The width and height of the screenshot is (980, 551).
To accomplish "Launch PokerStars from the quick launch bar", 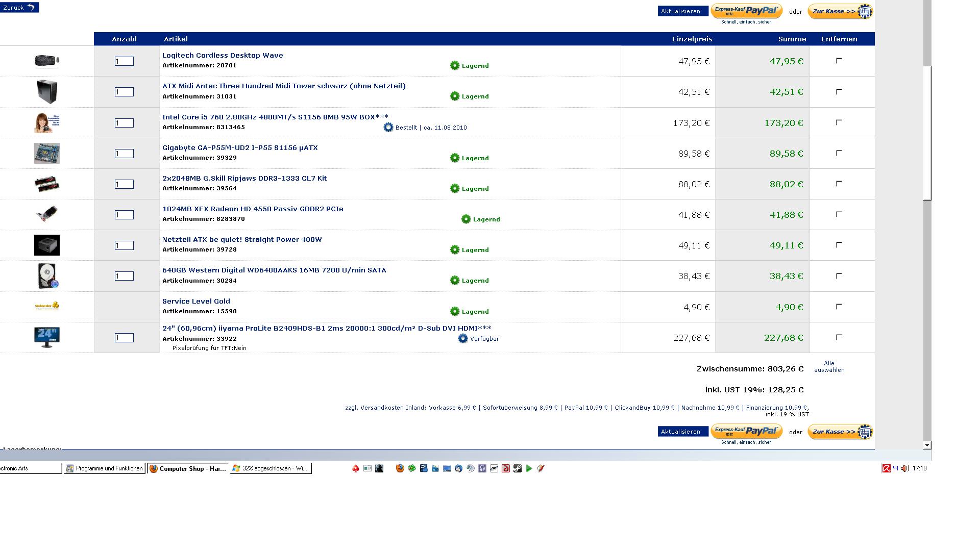I will tap(356, 468).
